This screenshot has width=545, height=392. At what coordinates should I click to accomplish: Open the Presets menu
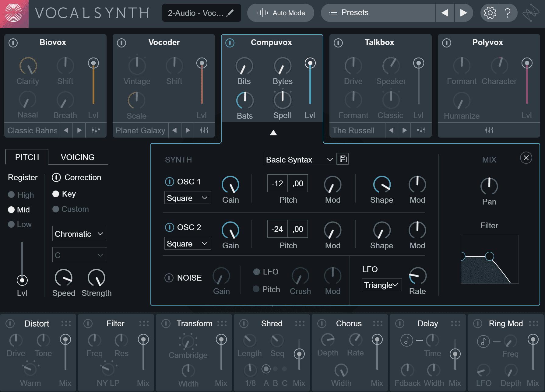[378, 13]
